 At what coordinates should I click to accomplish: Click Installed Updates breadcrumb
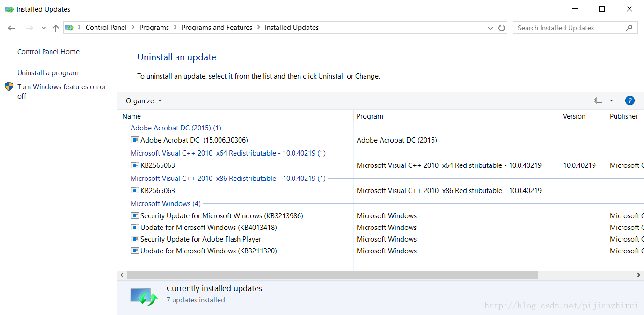[x=292, y=28]
